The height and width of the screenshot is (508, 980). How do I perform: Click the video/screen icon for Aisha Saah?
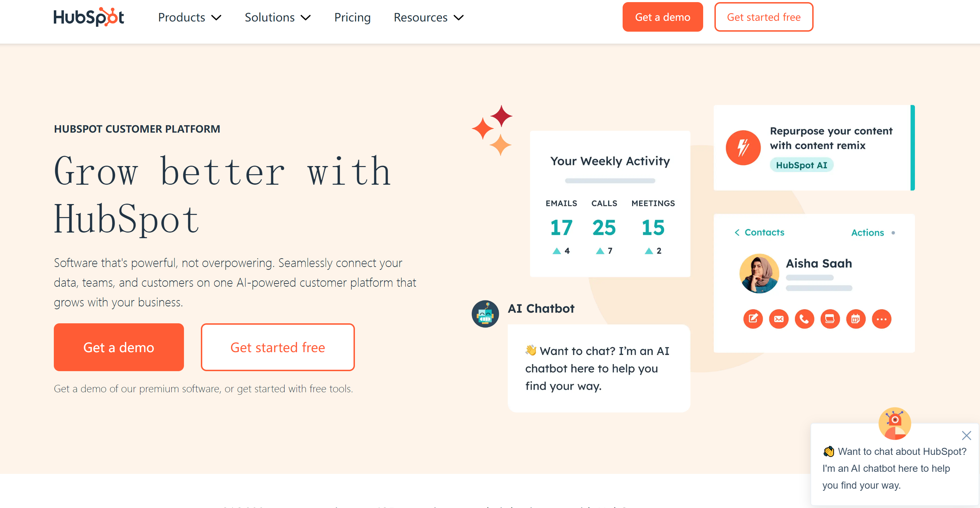point(830,319)
